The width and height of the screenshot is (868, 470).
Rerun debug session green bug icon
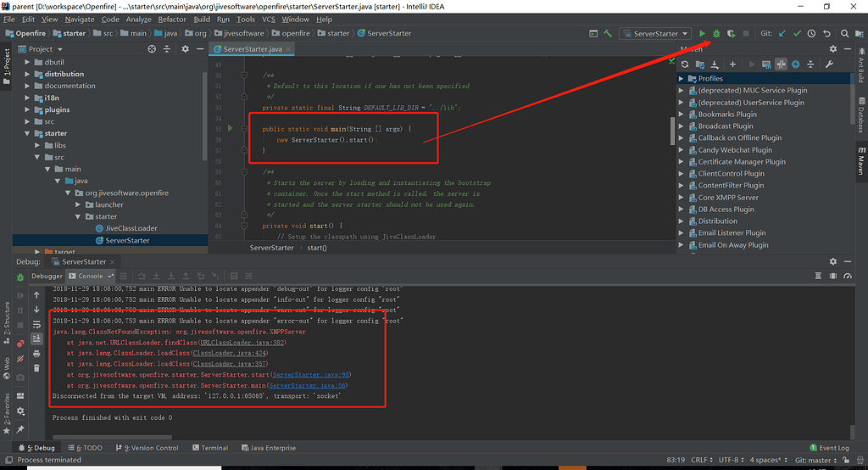(20, 277)
